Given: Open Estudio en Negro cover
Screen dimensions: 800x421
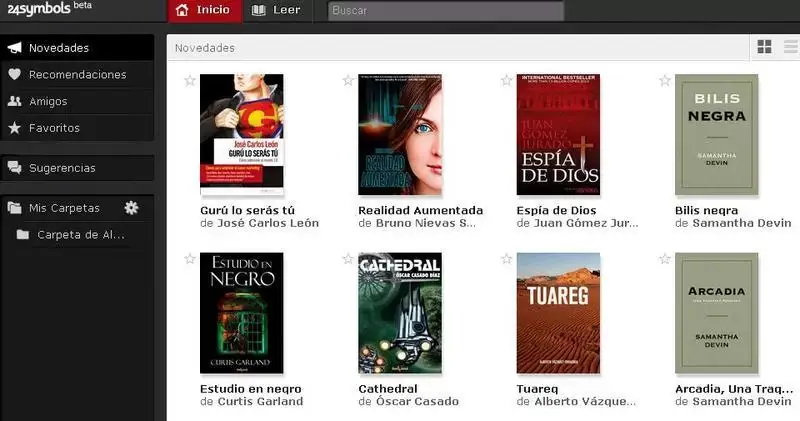Looking at the screenshot, I should point(242,313).
